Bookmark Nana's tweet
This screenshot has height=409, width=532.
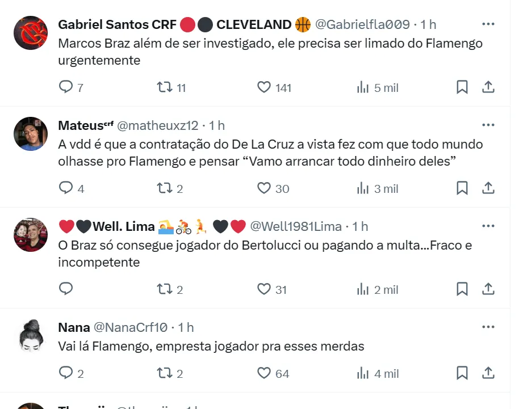(462, 373)
